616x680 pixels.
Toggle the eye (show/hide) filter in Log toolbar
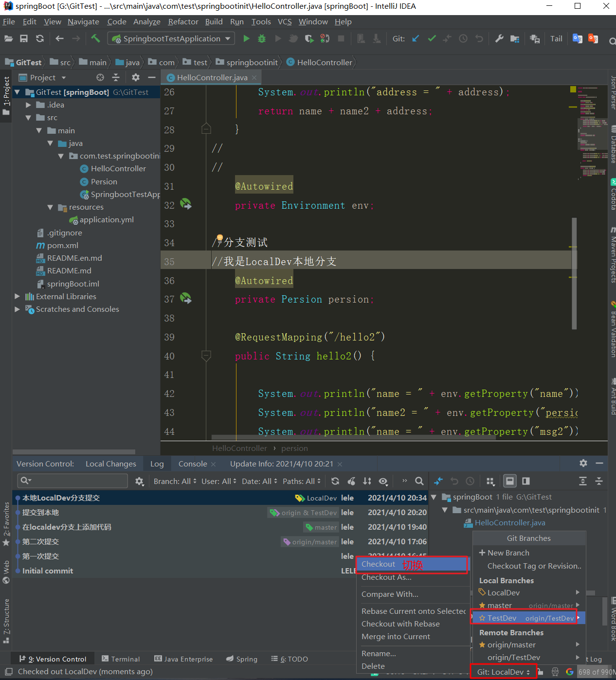point(383,481)
